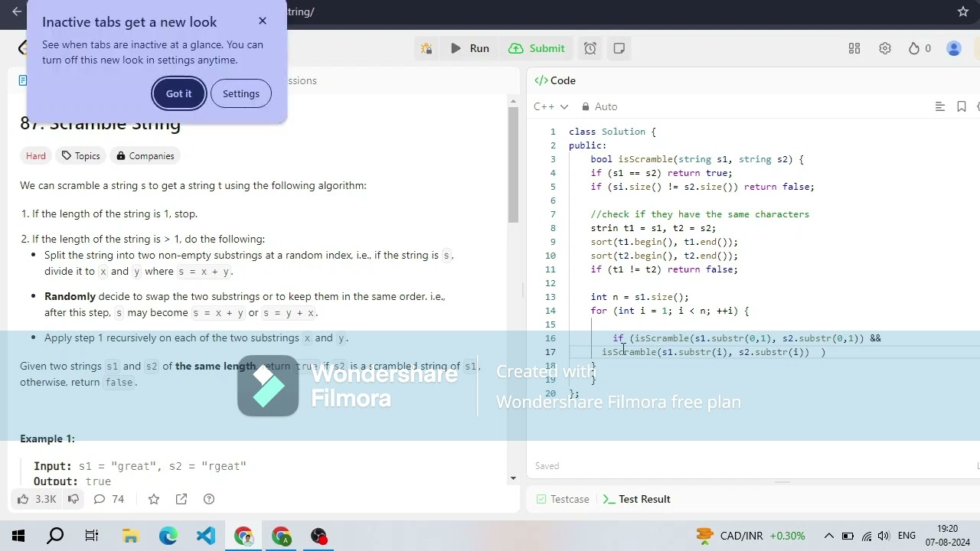Open the layout grid icon
Screen dimensions: 980x551
(854, 48)
